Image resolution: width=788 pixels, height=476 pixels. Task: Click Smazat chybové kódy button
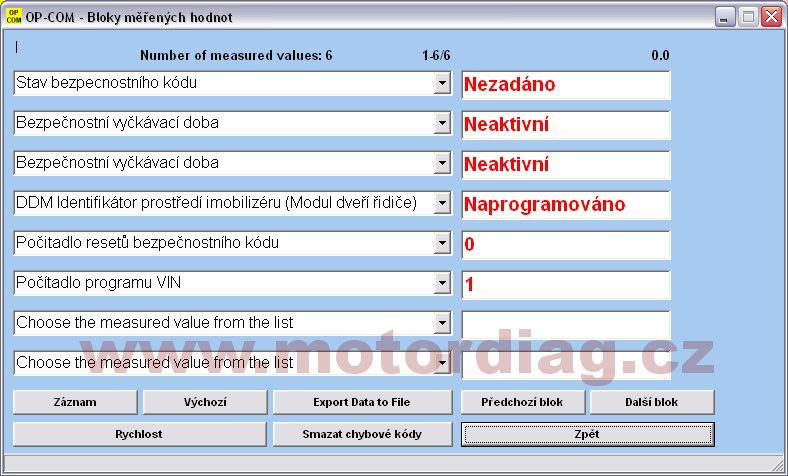(x=361, y=434)
